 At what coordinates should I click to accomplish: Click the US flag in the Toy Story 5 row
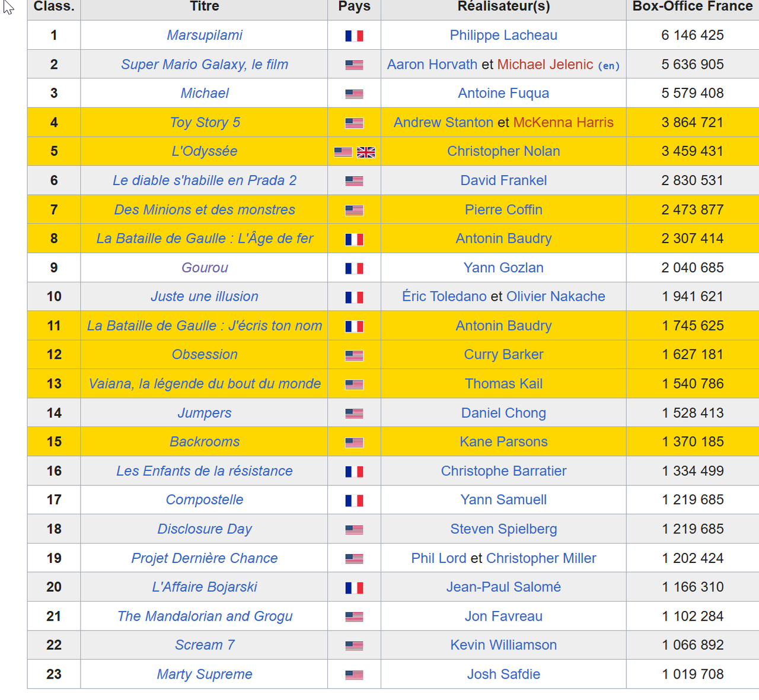[354, 123]
